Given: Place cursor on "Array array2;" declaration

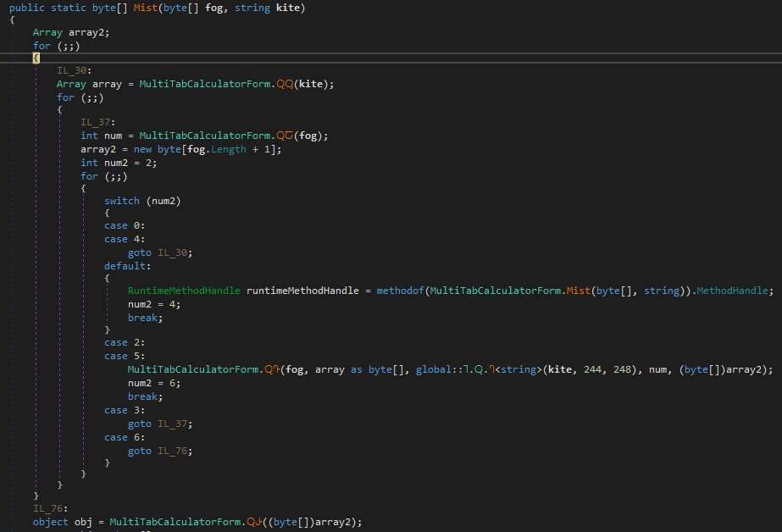Looking at the screenshot, I should (x=71, y=32).
